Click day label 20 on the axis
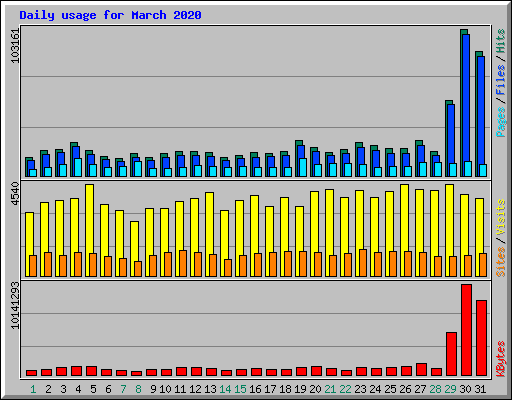This screenshot has height=400, width=512. pyautogui.click(x=315, y=389)
